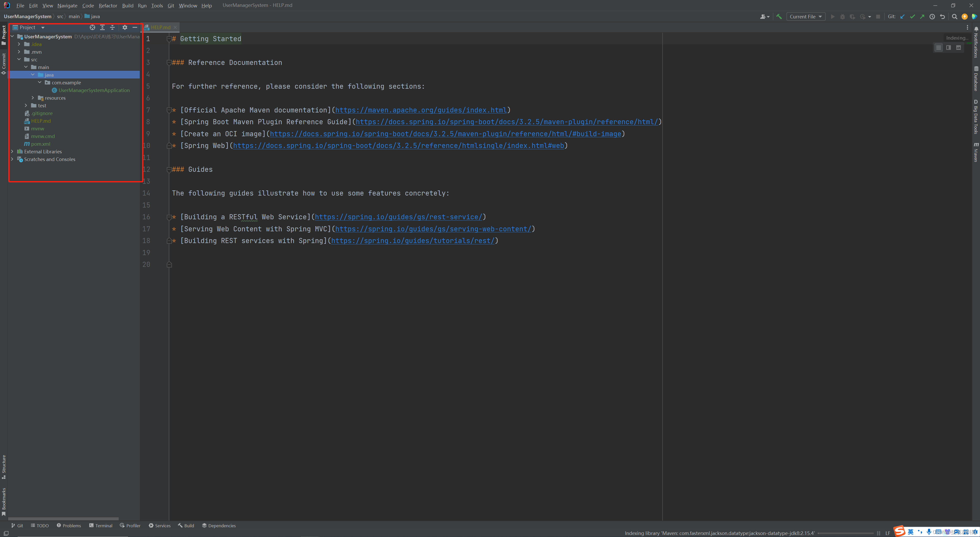Screen dimensions: 980x537
Task: Click tool window quick access icon bottom-left
Action: [6, 533]
